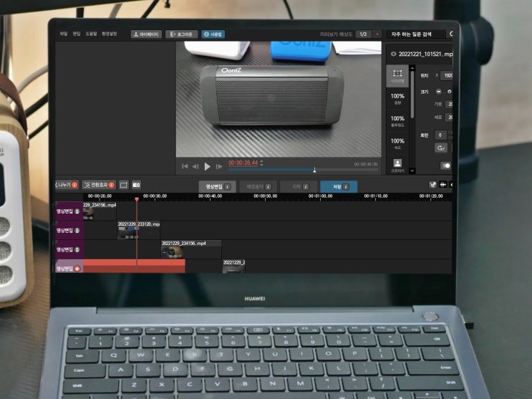Click the second 영상편집 track menu icon

(x=77, y=231)
